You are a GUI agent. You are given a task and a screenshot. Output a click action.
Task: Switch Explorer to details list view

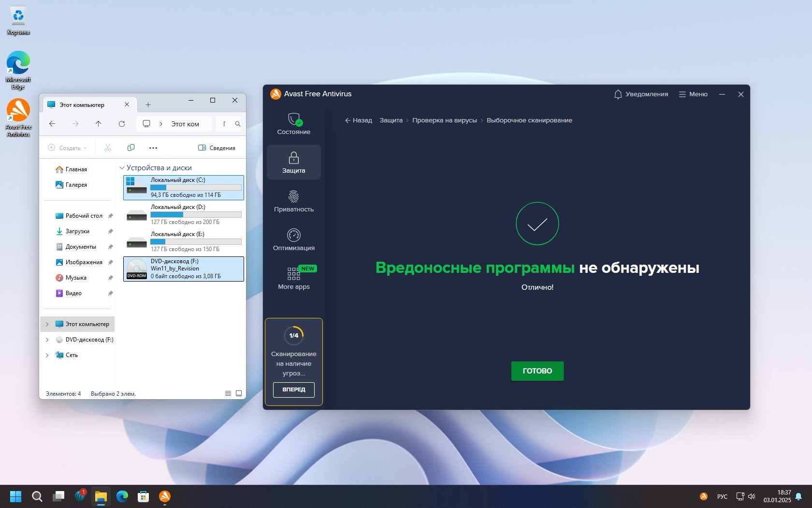pyautogui.click(x=228, y=393)
